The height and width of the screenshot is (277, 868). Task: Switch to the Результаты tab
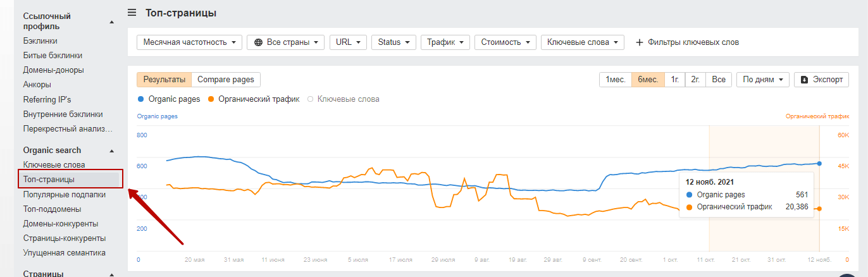pos(164,80)
